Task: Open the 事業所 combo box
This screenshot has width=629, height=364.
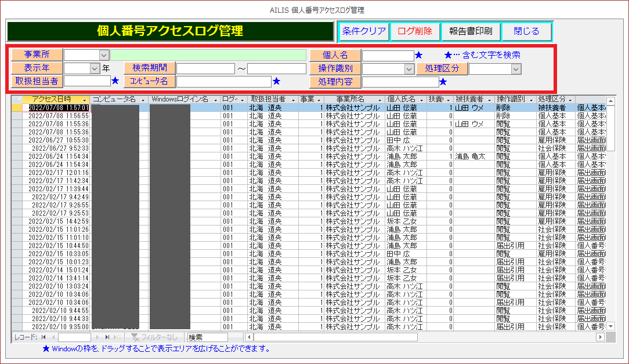Action: click(x=104, y=55)
